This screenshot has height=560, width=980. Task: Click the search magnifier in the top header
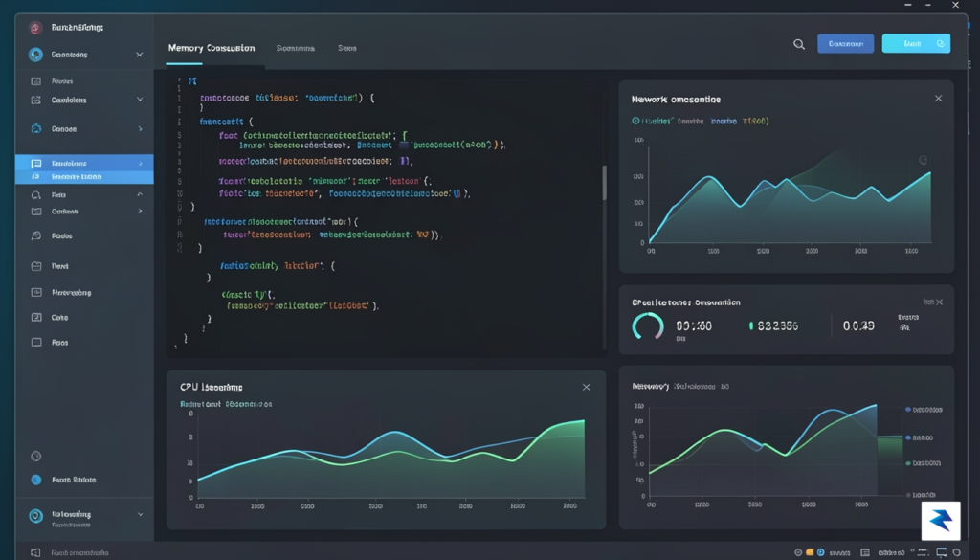coord(799,44)
